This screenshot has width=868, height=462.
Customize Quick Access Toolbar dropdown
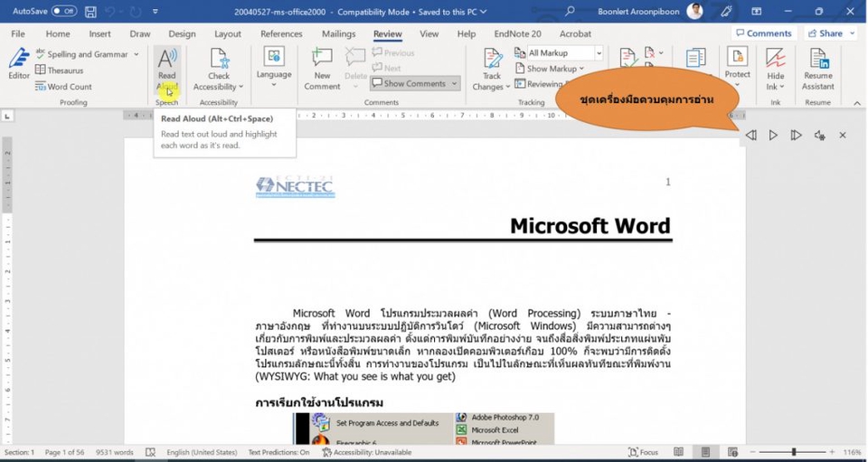coord(156,12)
